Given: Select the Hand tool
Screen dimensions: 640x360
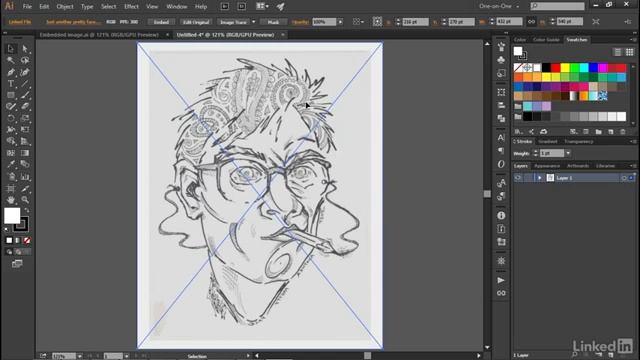Looking at the screenshot, I should tap(11, 200).
